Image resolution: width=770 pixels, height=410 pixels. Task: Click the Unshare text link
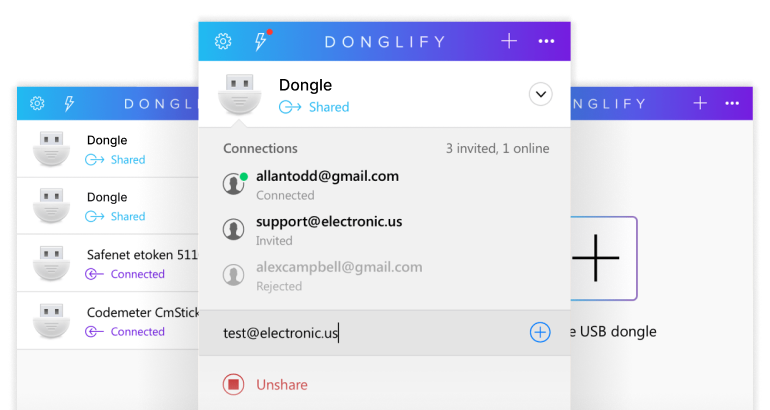pos(282,384)
